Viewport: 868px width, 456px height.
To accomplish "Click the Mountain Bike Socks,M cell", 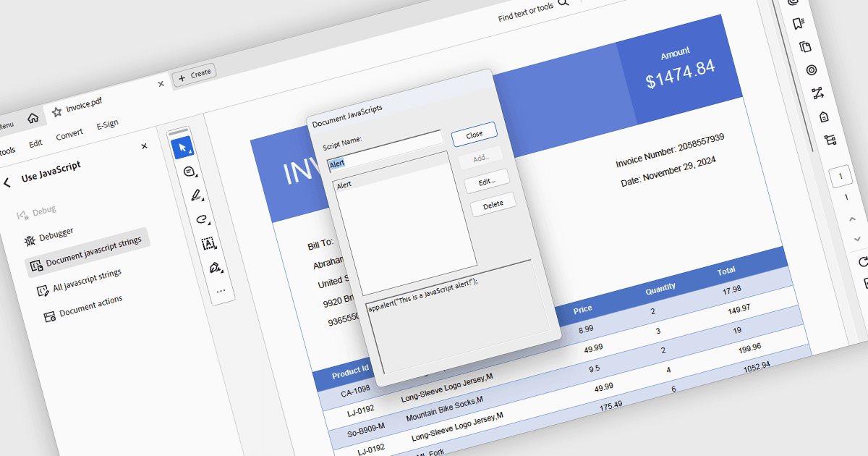I will (444, 409).
